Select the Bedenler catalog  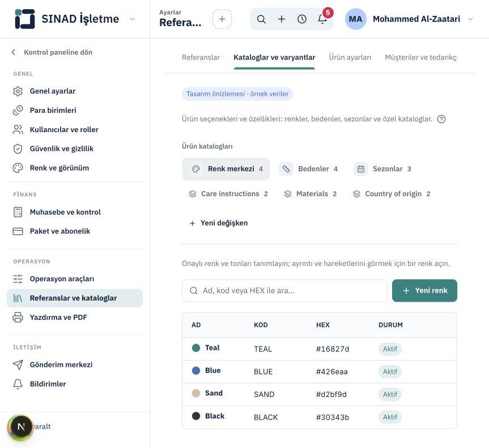point(308,169)
